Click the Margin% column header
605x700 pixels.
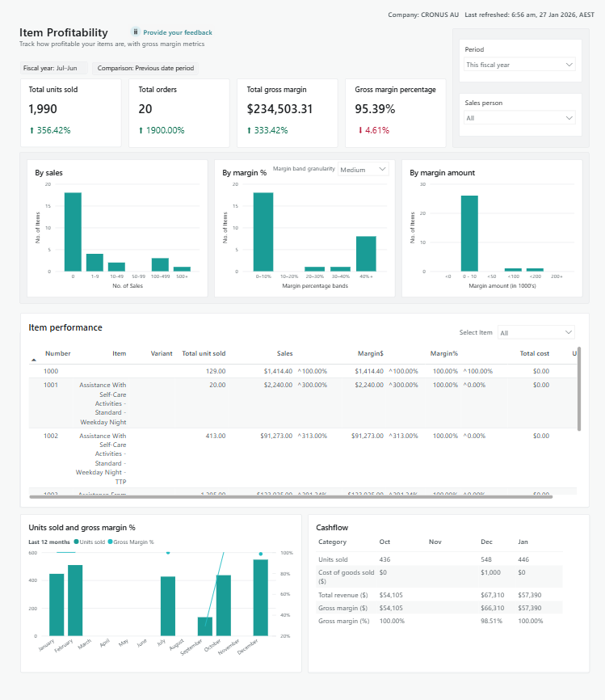tap(443, 353)
